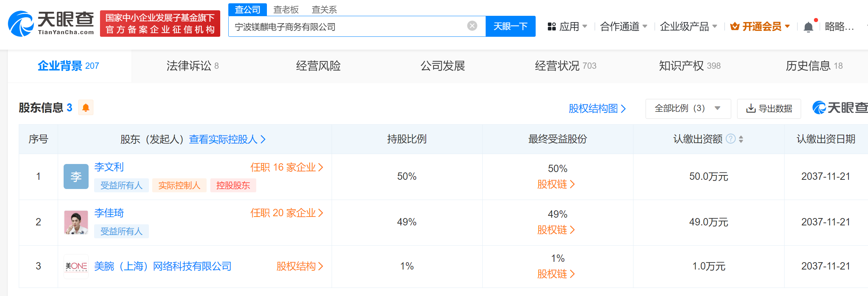868x296 pixels.
Task: Click 李佳琦 photo thumbnail
Action: coord(76,222)
